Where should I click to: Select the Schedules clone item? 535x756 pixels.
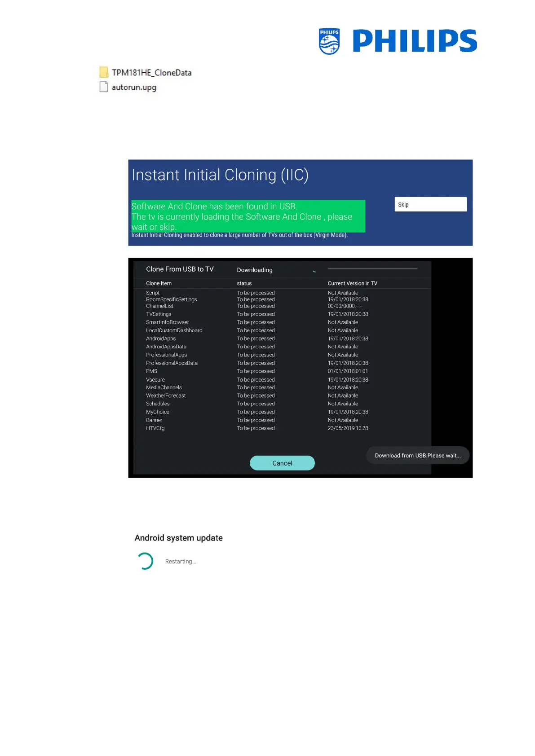point(158,404)
